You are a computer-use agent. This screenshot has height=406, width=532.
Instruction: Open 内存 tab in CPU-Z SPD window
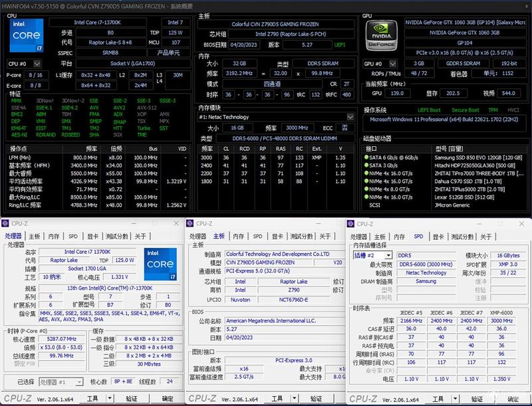(x=399, y=237)
